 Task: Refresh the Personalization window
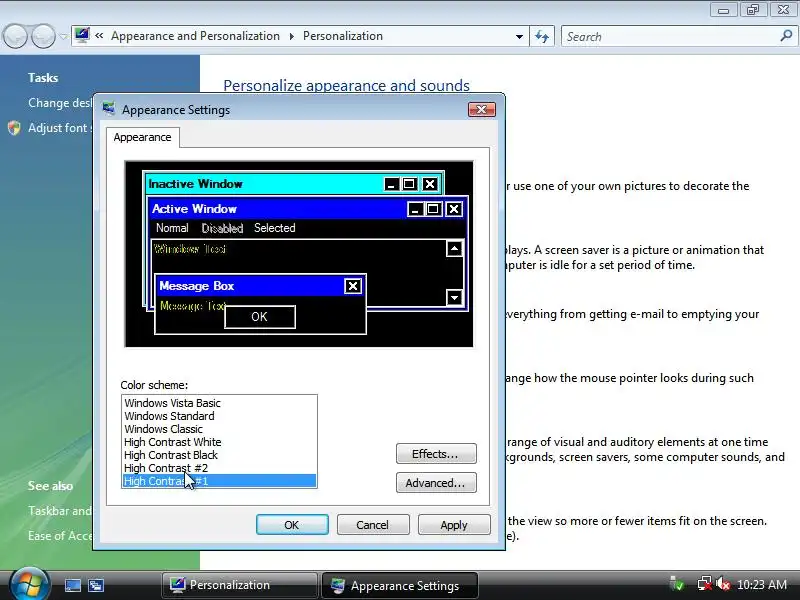tap(542, 36)
